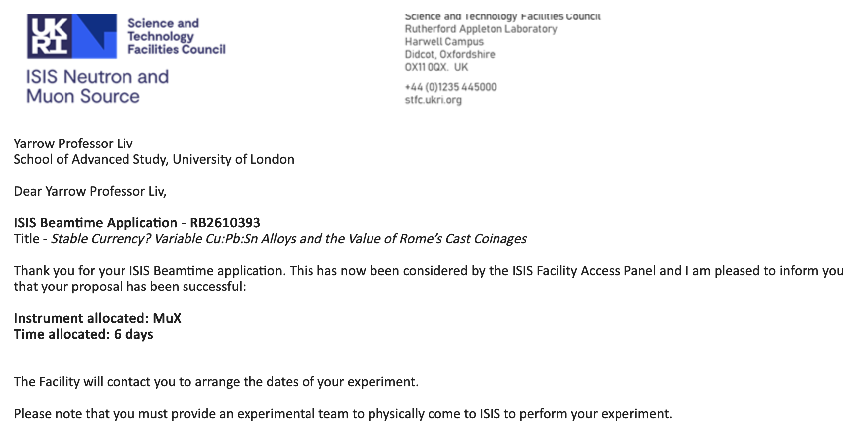Click the 'Please note that you must provide' sentence
The width and height of the screenshot is (868, 434).
[343, 414]
